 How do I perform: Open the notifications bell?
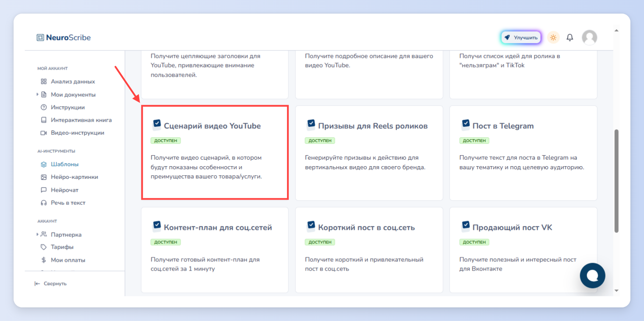[x=570, y=38]
